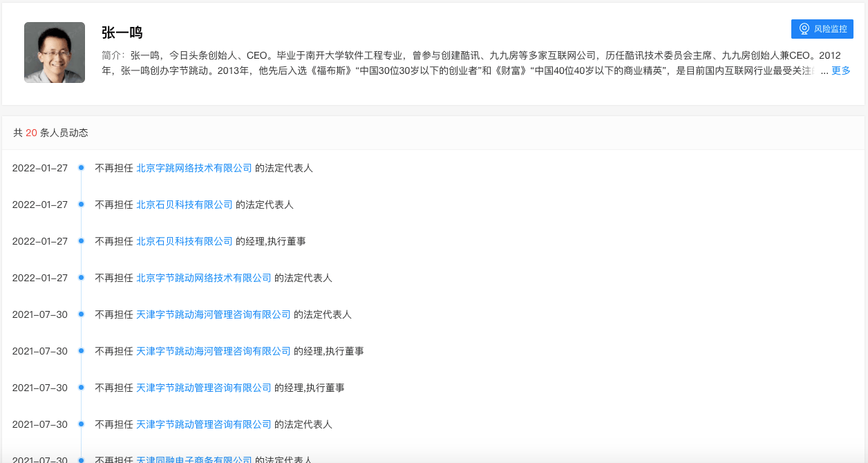Open 北京字节跳动网络技术有限公司 company link

[204, 278]
